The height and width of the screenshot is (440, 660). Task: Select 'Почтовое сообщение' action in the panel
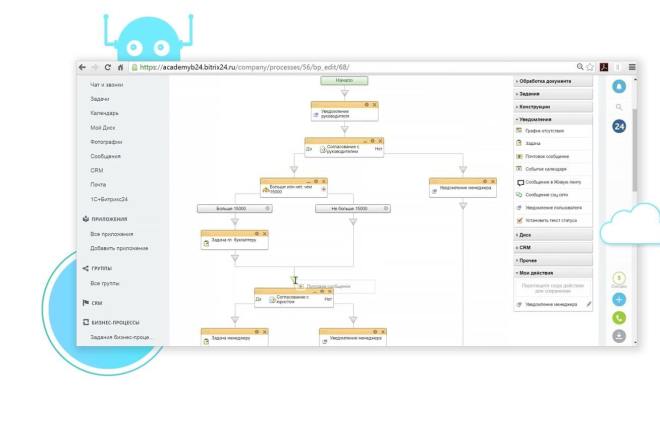[x=547, y=156]
